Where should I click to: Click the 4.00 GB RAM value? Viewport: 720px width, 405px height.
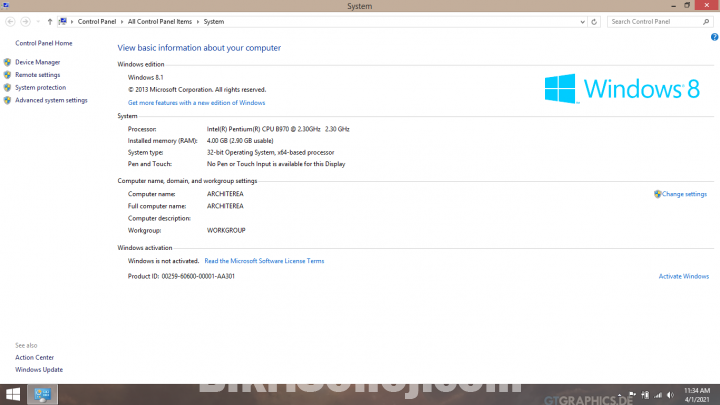[240, 141]
